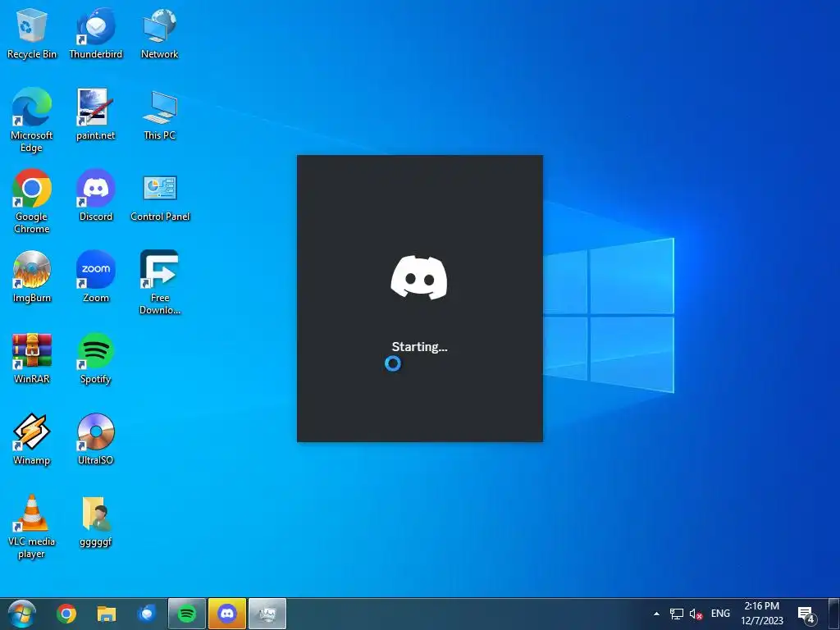Select the Zoom desktop shortcut
This screenshot has height=630, width=840.
(96, 277)
